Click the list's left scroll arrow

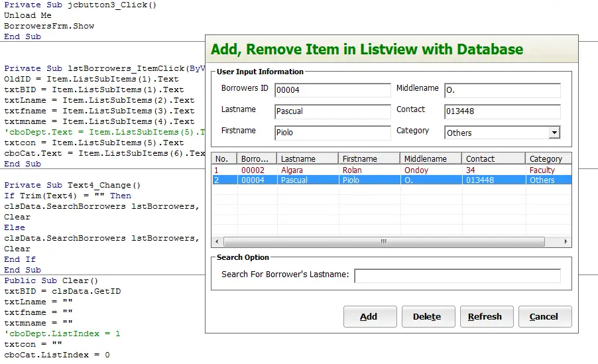(x=217, y=241)
